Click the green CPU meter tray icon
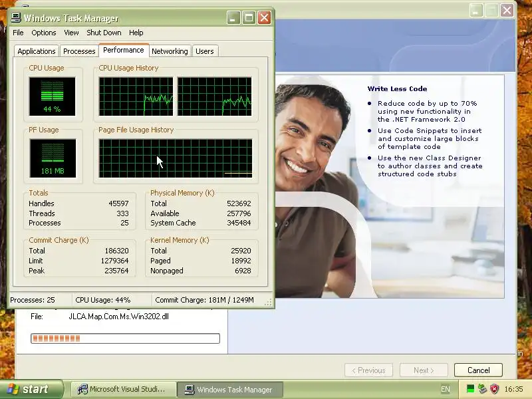532x399 pixels. (470, 389)
